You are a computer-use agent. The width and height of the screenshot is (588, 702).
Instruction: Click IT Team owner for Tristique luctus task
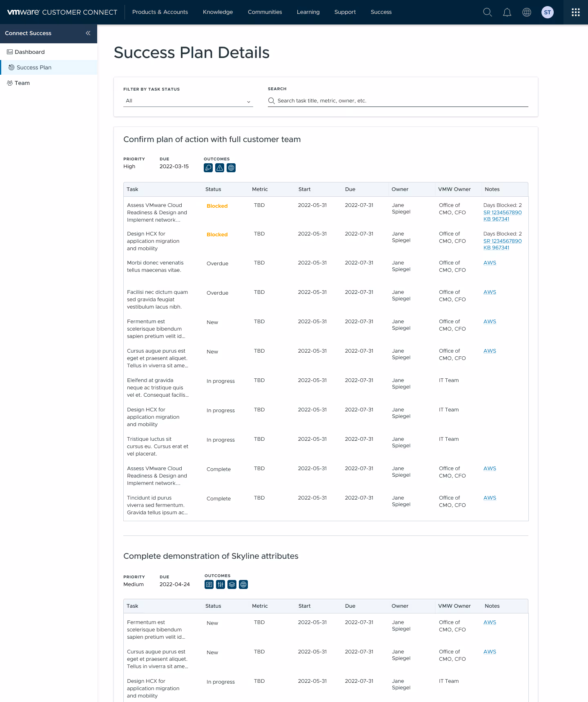coord(449,439)
